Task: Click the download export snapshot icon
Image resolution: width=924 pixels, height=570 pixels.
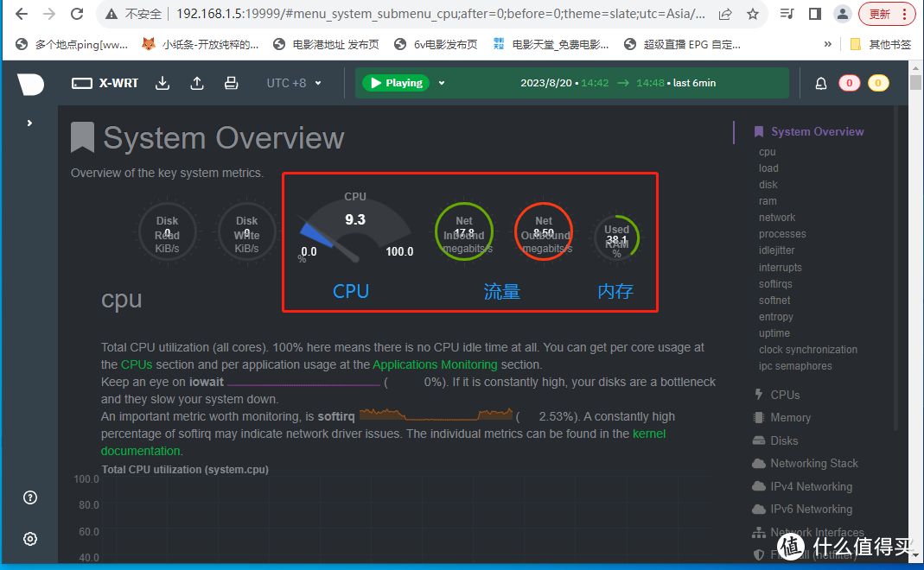Action: 162,83
